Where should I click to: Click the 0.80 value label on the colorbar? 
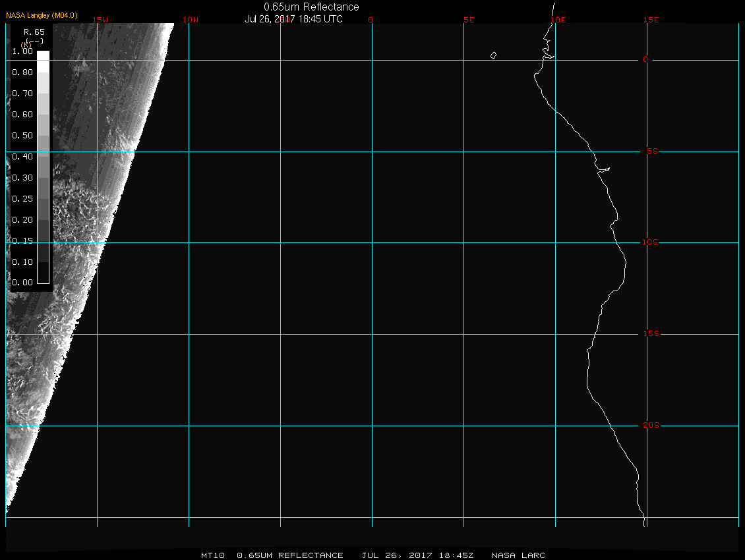[22, 72]
